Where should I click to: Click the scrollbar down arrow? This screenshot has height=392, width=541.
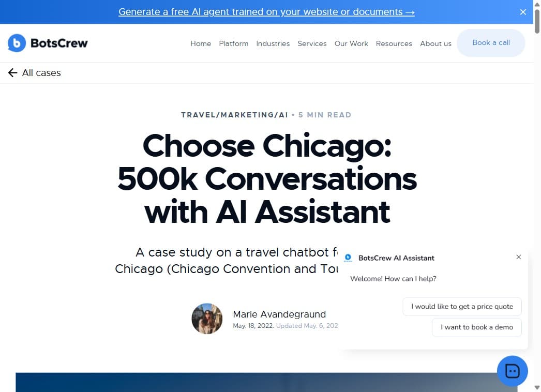[x=537, y=388]
